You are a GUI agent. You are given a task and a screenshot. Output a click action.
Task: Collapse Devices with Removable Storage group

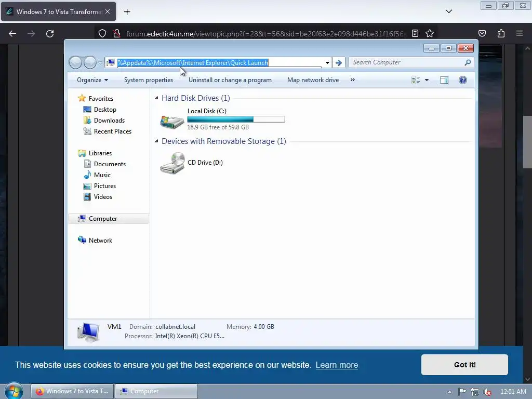[156, 141]
